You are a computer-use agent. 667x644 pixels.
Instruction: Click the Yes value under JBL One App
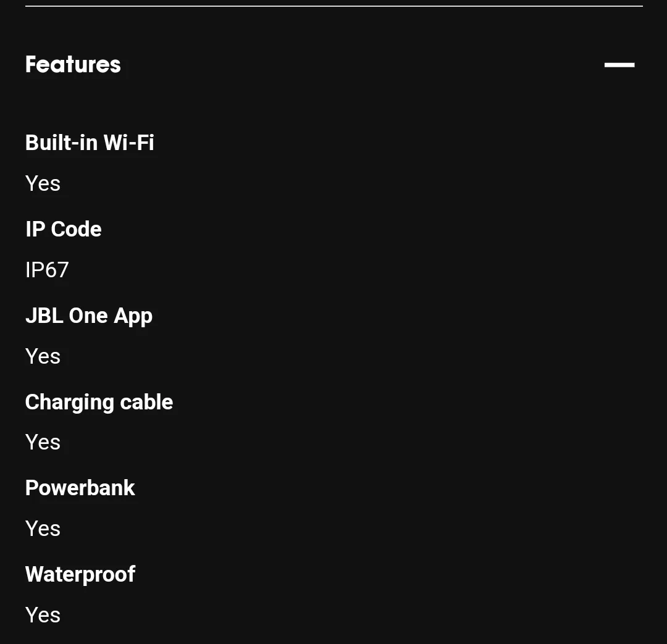pyautogui.click(x=43, y=356)
